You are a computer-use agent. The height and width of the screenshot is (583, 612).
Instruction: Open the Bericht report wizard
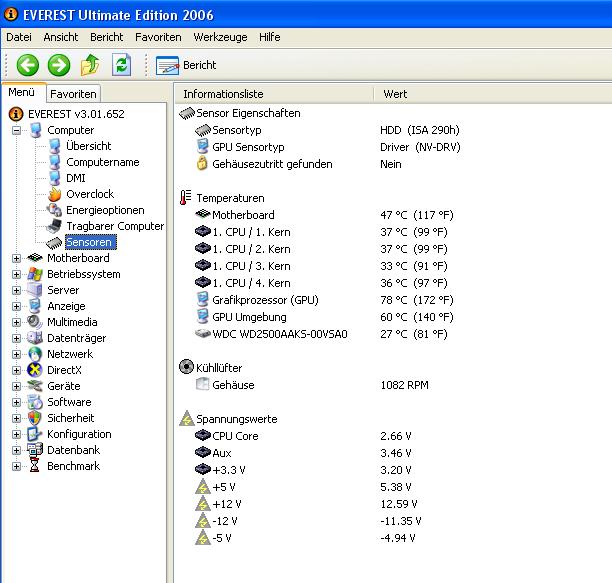click(186, 65)
